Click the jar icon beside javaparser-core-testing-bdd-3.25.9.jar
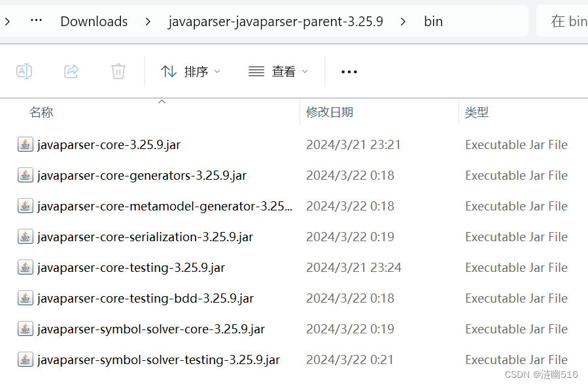 point(25,298)
